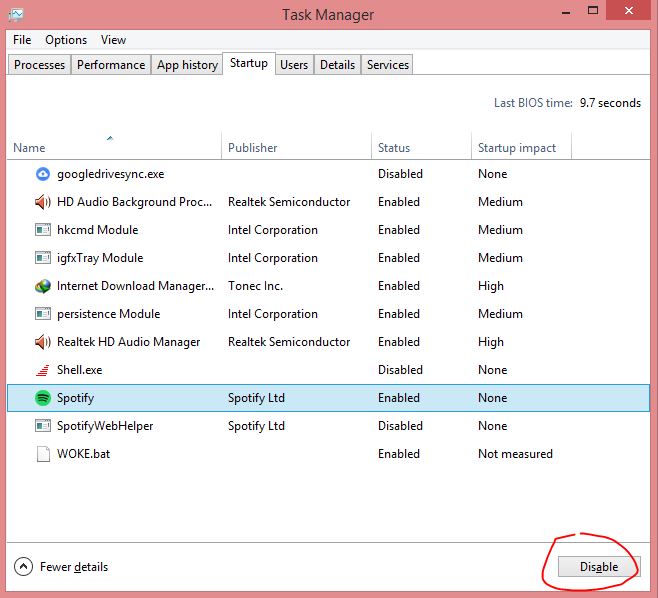Click Disabled status of SpotifyWebHelper

pyautogui.click(x=400, y=426)
